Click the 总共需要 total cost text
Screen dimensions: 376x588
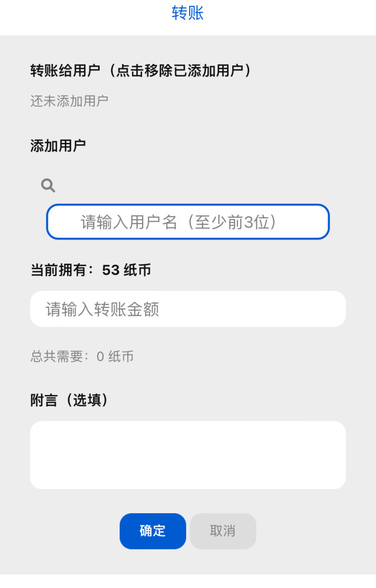[57, 356]
